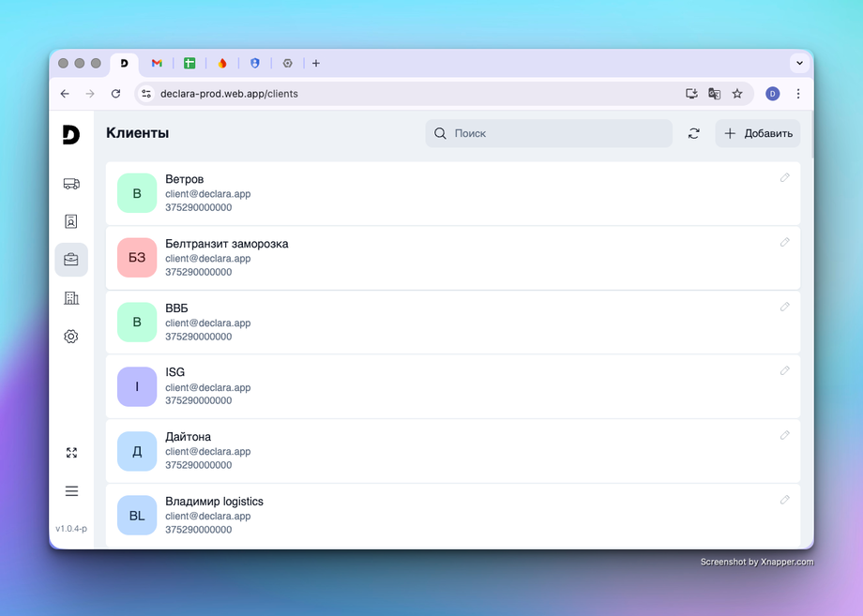Viewport: 863px width, 616px height.
Task: Edit the ВВБ client with the pencil icon
Action: (785, 307)
